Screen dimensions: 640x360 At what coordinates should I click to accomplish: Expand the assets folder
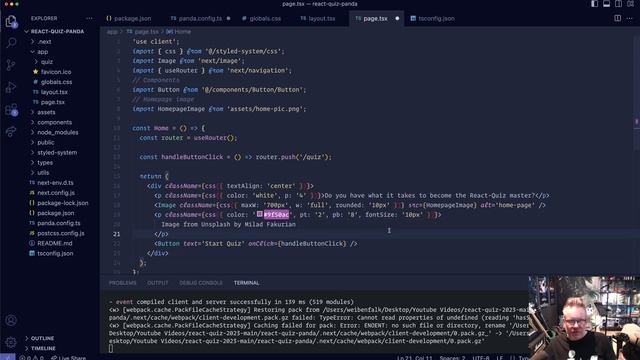pos(46,112)
